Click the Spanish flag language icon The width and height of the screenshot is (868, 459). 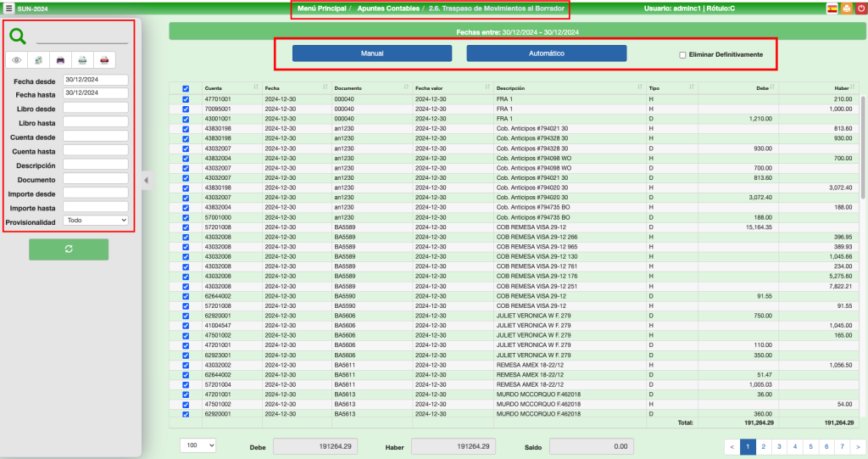click(832, 8)
